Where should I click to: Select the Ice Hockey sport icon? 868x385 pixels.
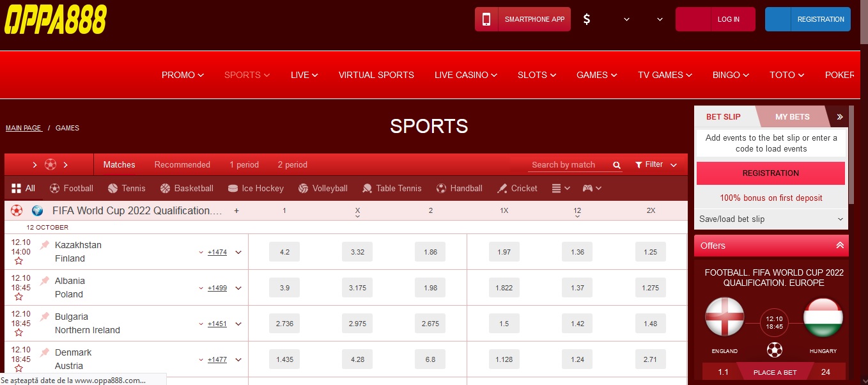click(233, 188)
